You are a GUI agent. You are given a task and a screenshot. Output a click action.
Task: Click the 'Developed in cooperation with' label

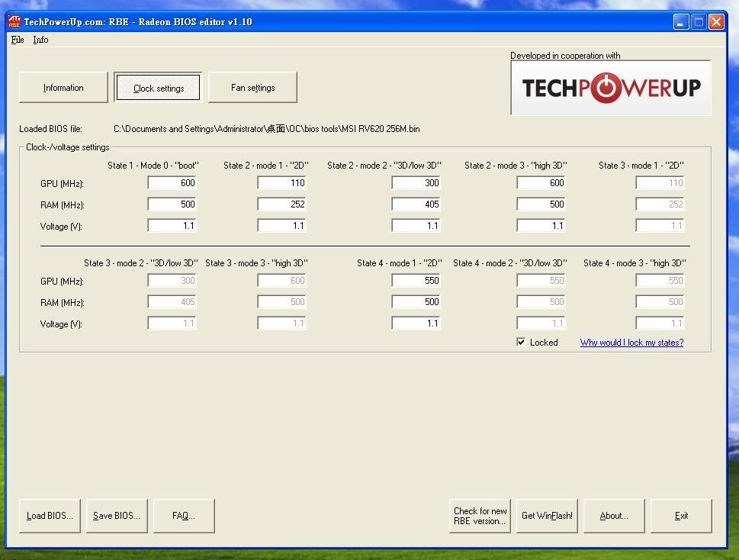[x=565, y=56]
